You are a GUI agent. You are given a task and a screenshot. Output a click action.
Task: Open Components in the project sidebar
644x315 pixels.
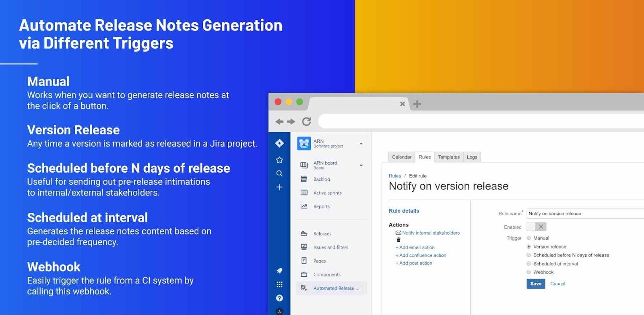[x=327, y=274]
